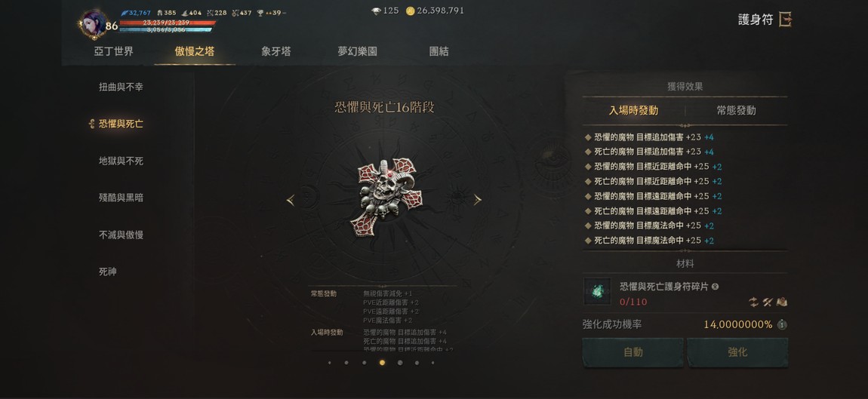
Task: Click the 自動 auto button
Action: click(x=633, y=352)
